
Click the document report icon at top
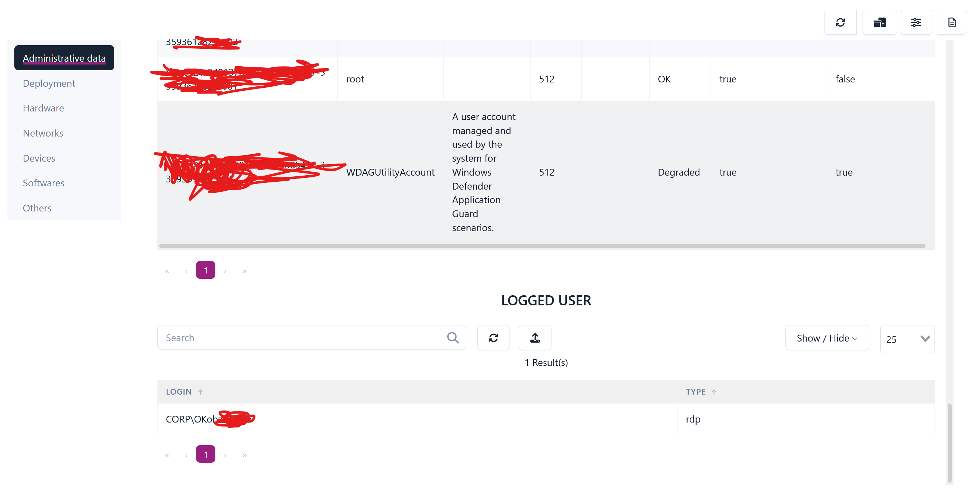click(951, 23)
